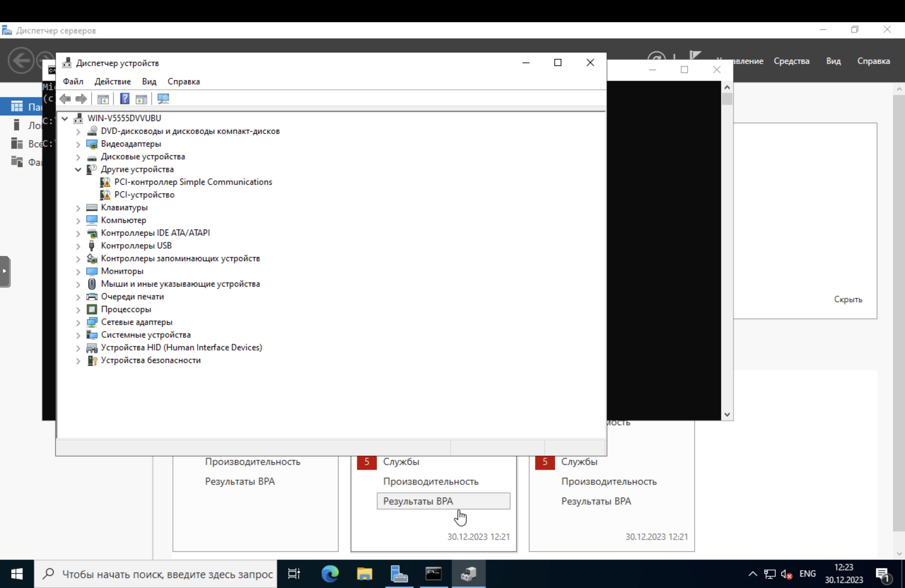The width and height of the screenshot is (905, 588).
Task: Open Microsoft Edge from the taskbar
Action: (x=330, y=574)
